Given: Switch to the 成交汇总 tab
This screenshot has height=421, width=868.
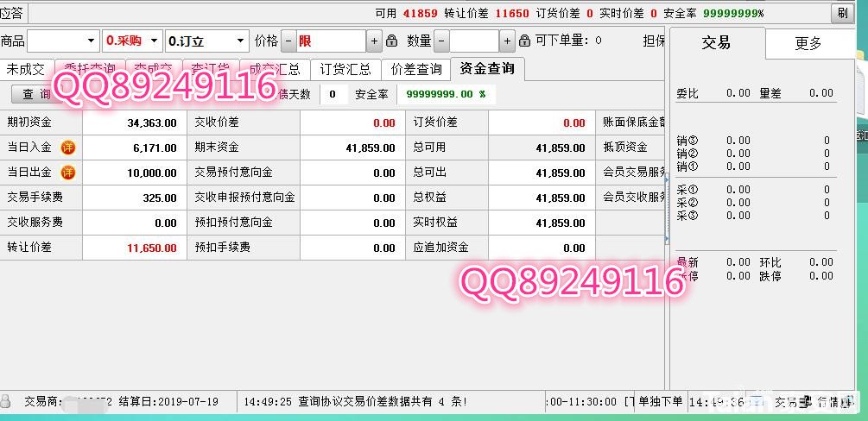Looking at the screenshot, I should click(x=275, y=69).
